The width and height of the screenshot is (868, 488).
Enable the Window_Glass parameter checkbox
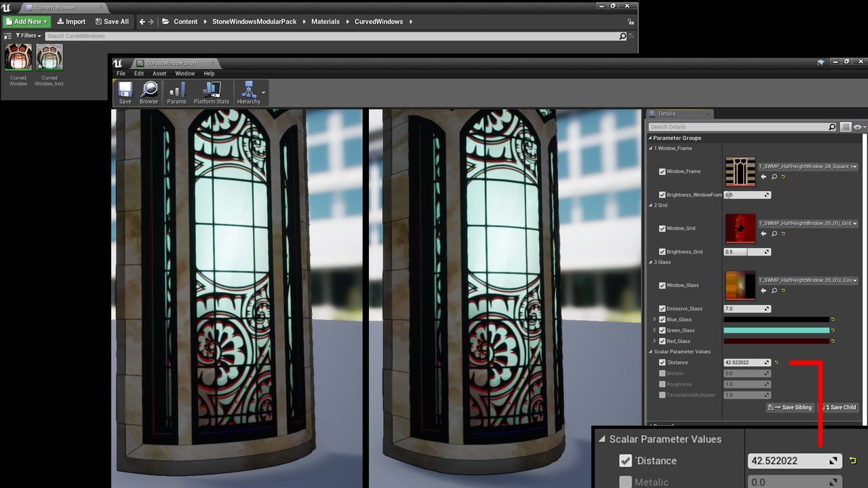pos(662,285)
